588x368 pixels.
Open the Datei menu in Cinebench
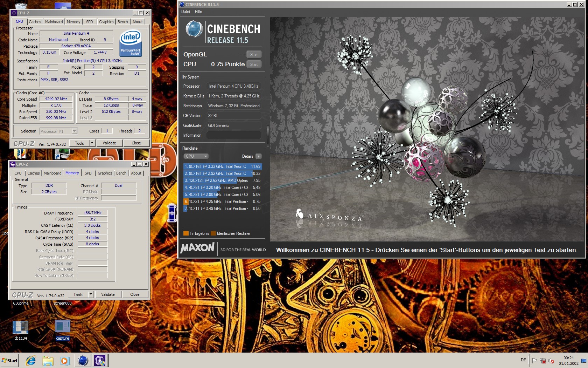pos(185,12)
